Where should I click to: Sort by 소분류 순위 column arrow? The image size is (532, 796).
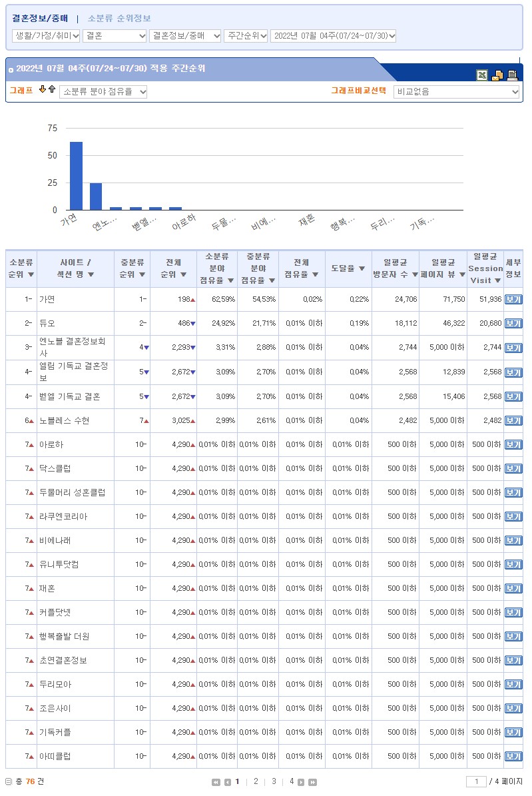(31, 274)
